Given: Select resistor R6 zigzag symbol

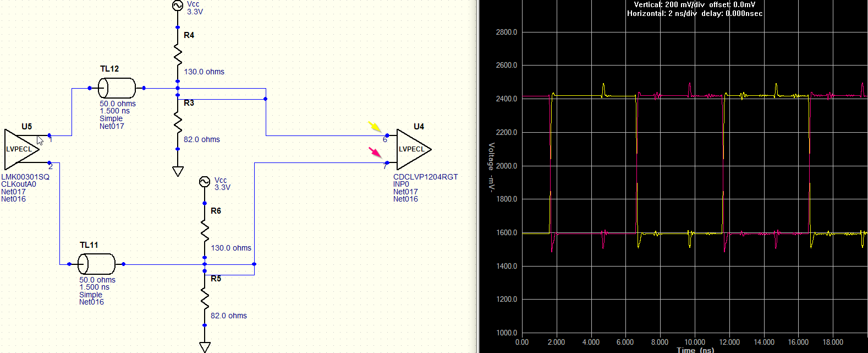Looking at the screenshot, I should point(205,230).
